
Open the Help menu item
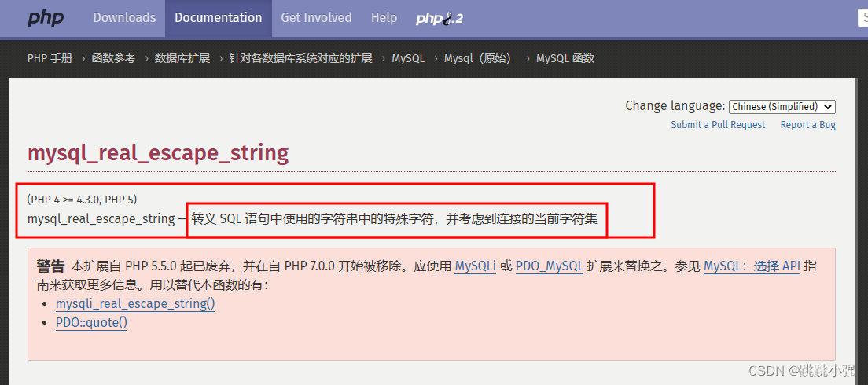384,18
